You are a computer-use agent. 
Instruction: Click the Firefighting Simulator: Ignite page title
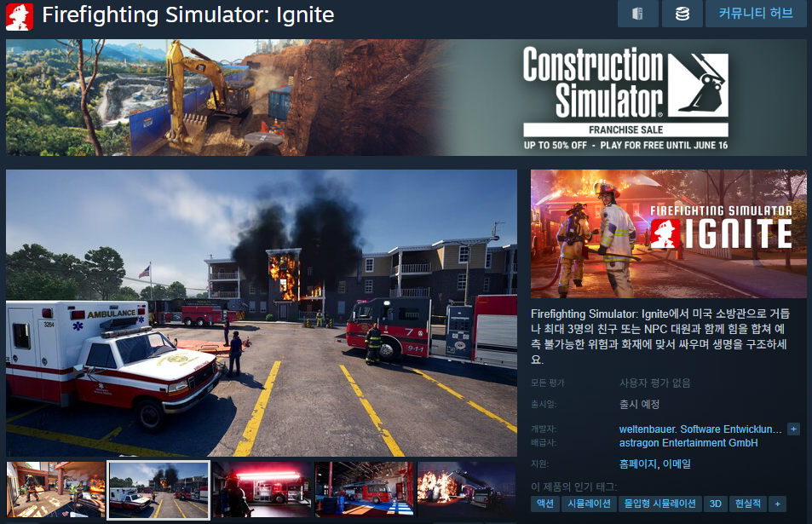pos(188,15)
